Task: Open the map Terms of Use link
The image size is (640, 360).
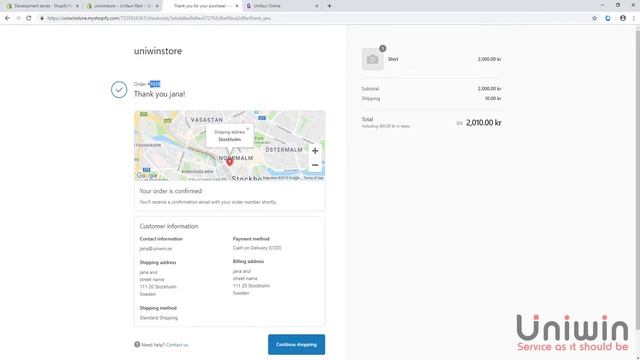Action: (x=313, y=178)
